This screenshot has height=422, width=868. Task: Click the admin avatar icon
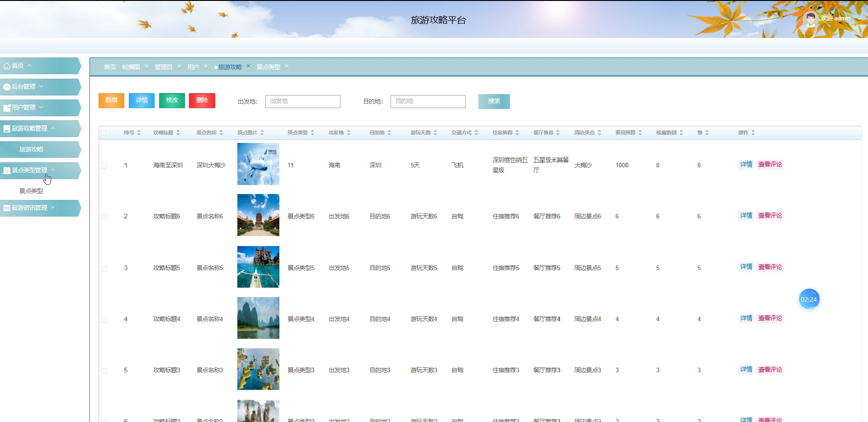811,19
